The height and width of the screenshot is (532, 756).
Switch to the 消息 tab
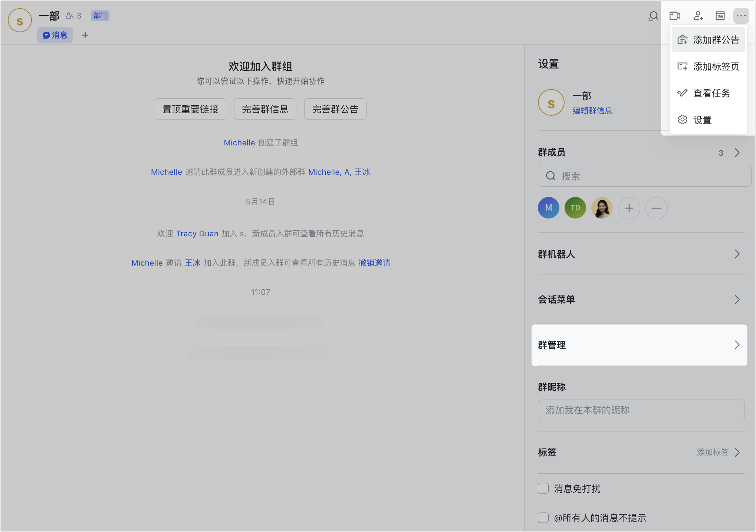click(x=55, y=35)
